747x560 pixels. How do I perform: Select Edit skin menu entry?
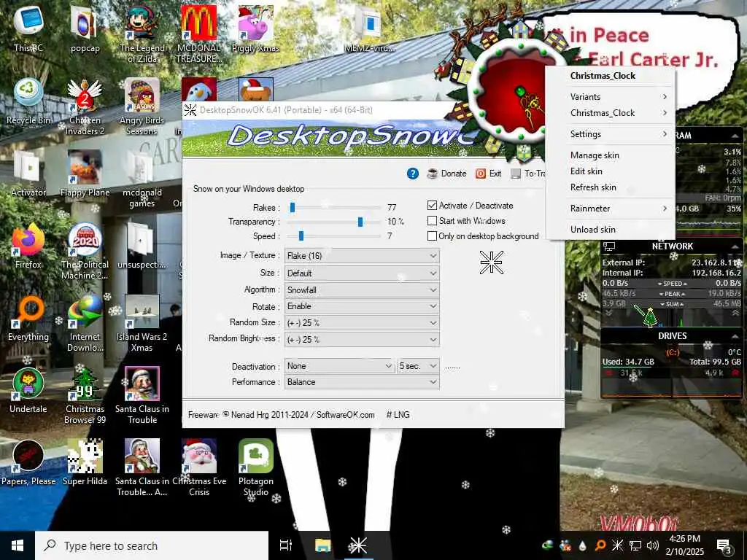611,171
